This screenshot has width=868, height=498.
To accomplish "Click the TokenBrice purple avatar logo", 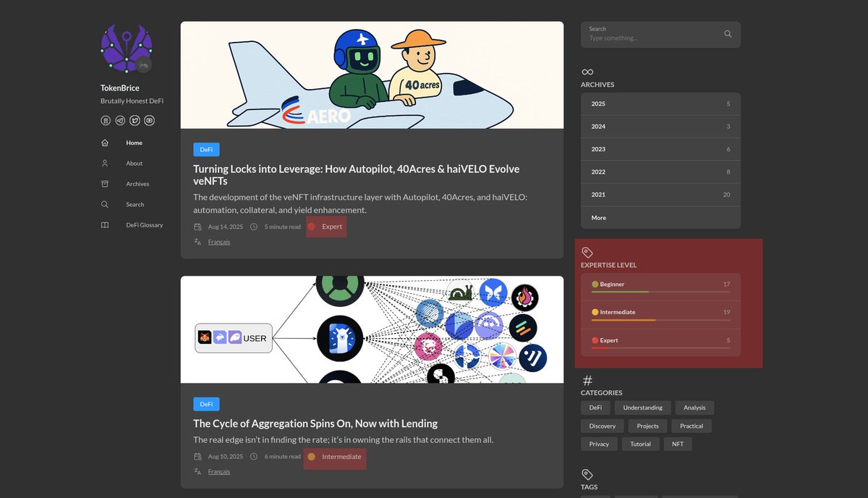I will [x=126, y=48].
